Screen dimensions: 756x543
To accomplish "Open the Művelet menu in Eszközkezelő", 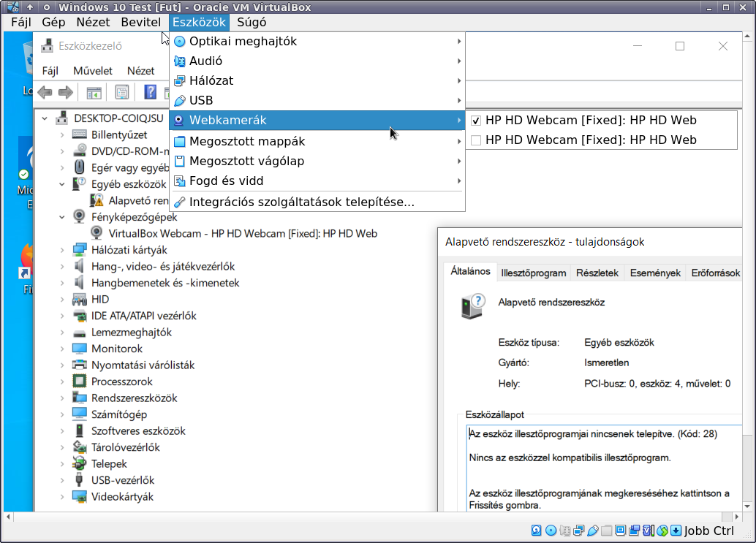I will point(93,71).
